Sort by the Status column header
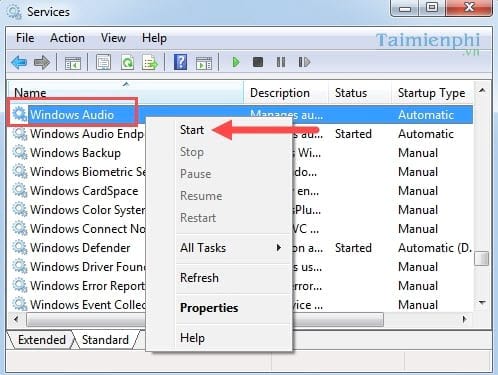Screen dimensions: 498x375 click(359, 92)
